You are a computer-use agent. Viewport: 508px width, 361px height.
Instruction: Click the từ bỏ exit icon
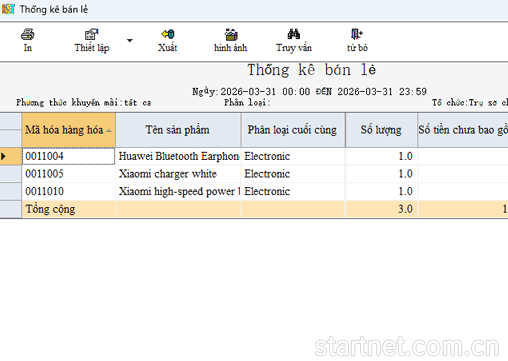click(357, 34)
